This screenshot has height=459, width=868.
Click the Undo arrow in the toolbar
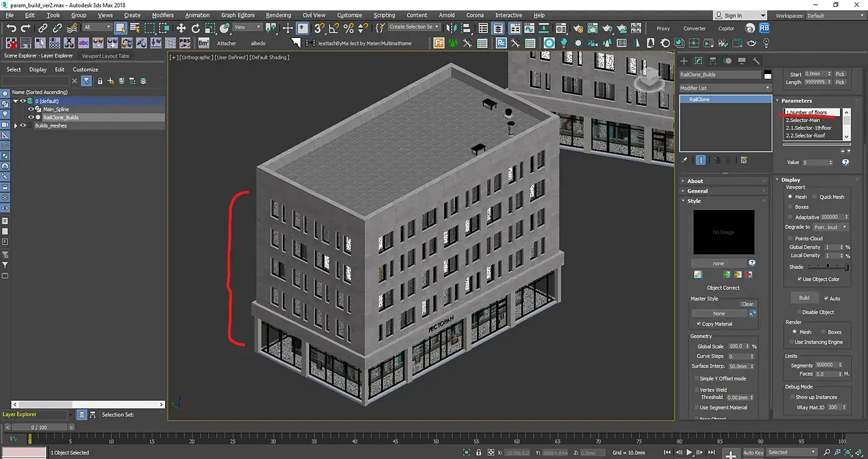click(11, 28)
